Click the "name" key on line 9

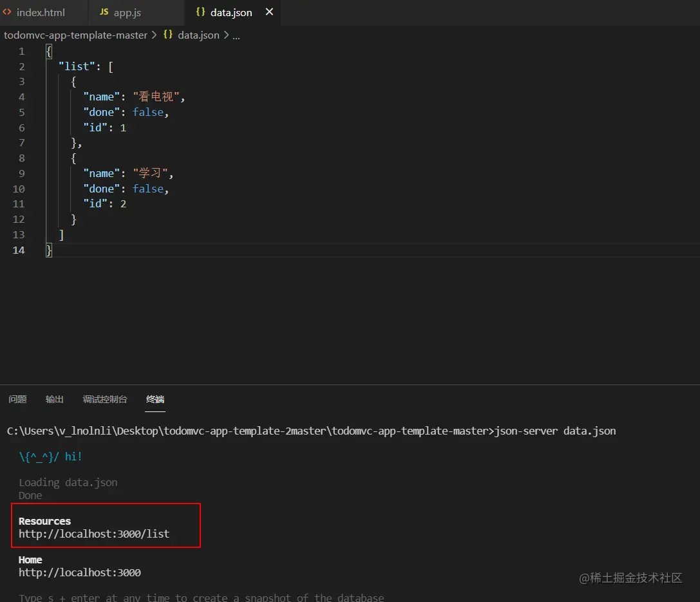coord(101,174)
